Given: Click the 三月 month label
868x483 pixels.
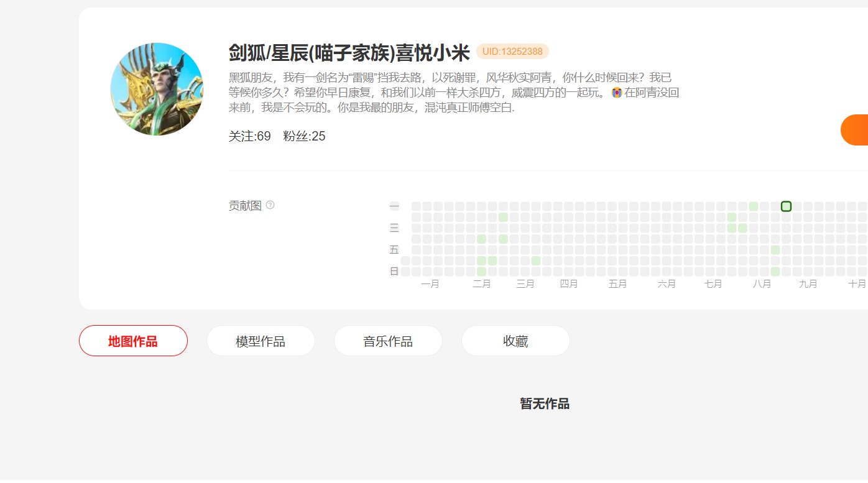Looking at the screenshot, I should 525,284.
